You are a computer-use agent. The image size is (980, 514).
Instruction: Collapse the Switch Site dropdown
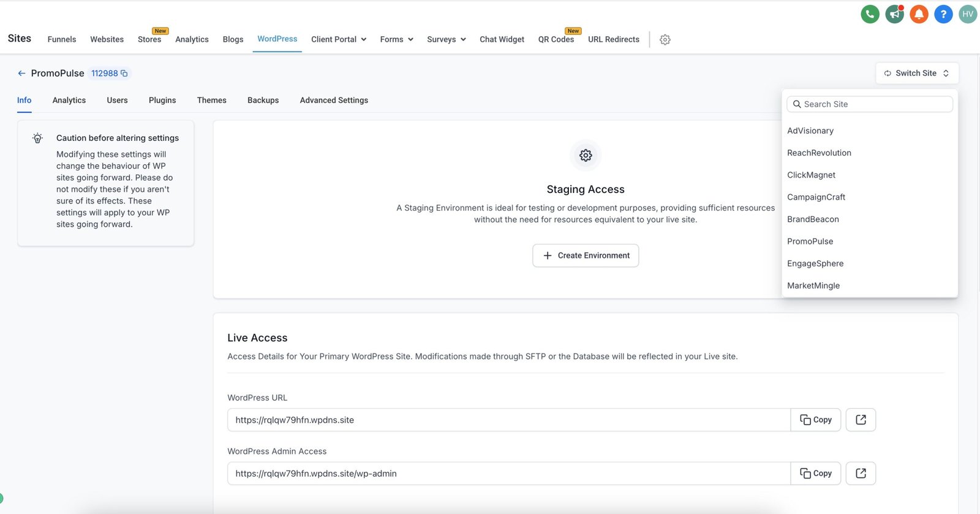(916, 73)
